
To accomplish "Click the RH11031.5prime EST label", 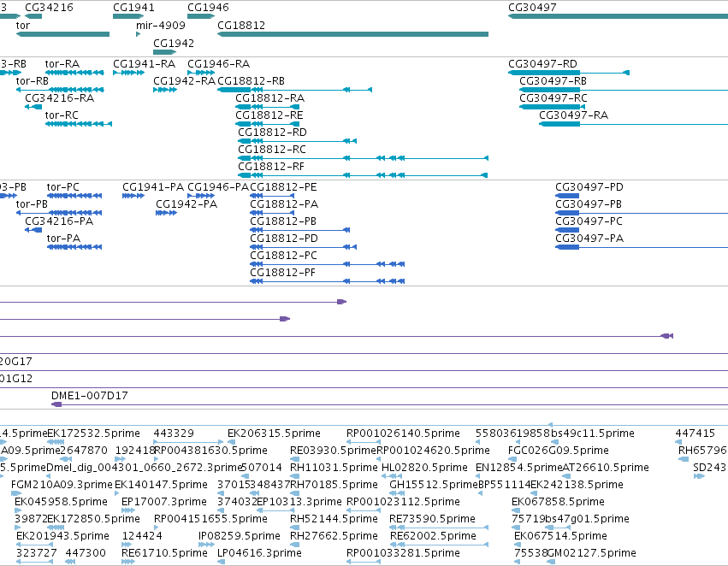I will click(x=334, y=469).
